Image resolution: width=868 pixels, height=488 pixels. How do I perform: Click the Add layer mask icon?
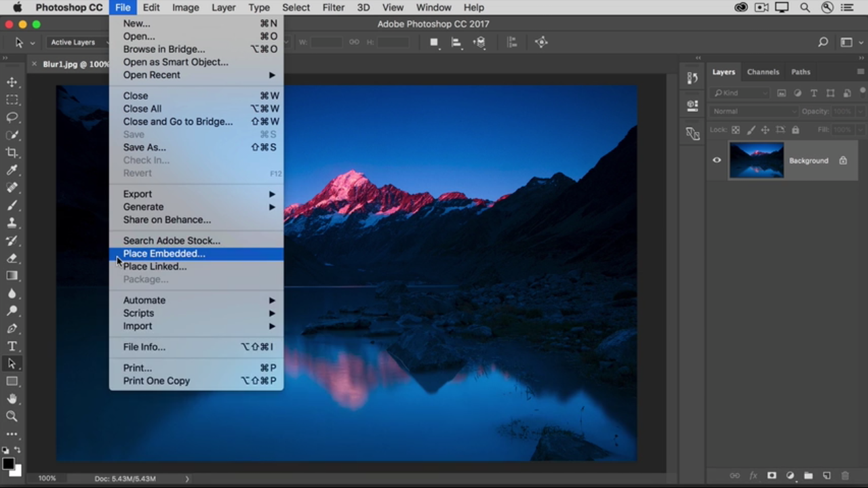click(772, 476)
